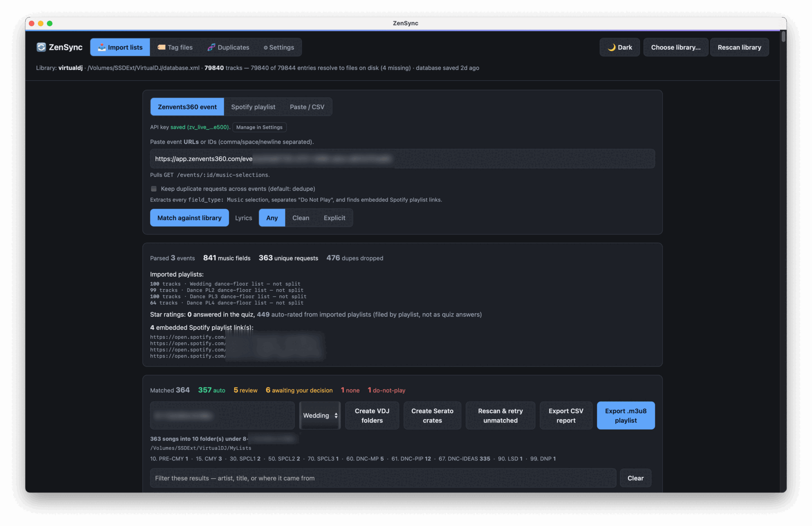This screenshot has height=526, width=812.
Task: Select the Zenvents360 event source tab
Action: (x=187, y=107)
